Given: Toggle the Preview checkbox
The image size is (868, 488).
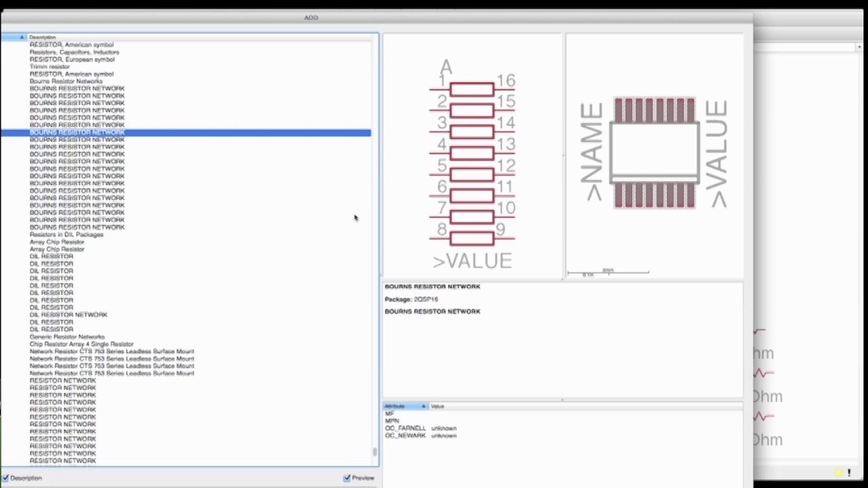Looking at the screenshot, I should pos(347,478).
